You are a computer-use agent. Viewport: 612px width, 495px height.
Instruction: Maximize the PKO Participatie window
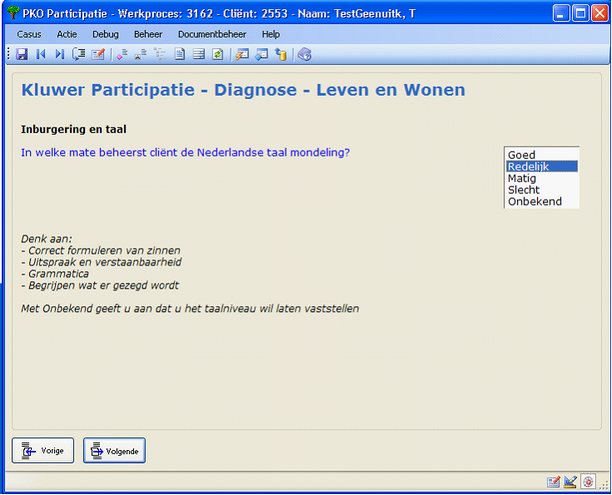580,13
